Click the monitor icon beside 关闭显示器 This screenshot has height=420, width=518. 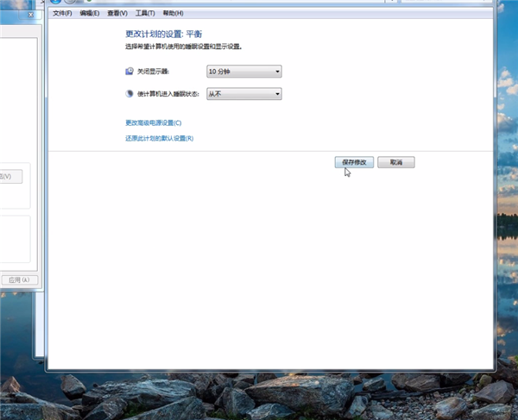tap(129, 72)
